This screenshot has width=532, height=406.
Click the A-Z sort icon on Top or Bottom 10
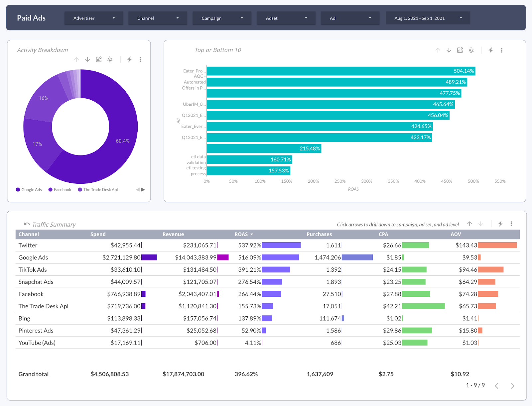tap(471, 50)
